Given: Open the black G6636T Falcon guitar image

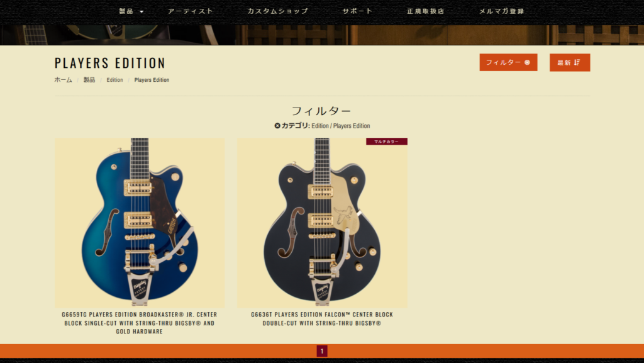Looking at the screenshot, I should click(x=323, y=223).
